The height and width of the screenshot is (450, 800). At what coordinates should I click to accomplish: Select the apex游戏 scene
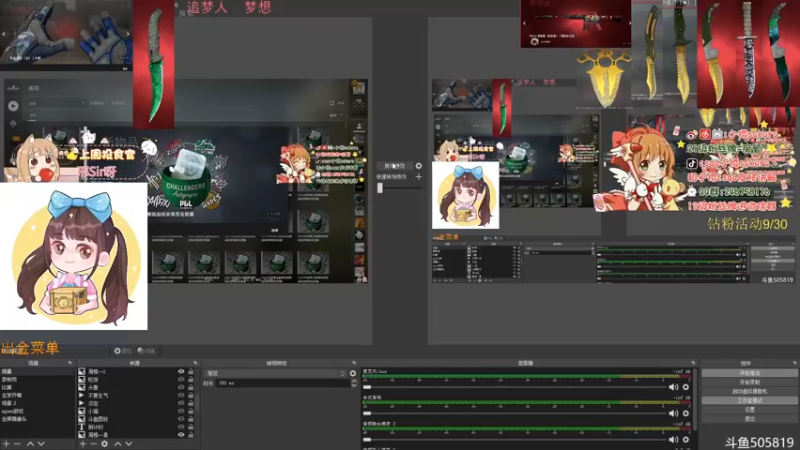[37, 411]
